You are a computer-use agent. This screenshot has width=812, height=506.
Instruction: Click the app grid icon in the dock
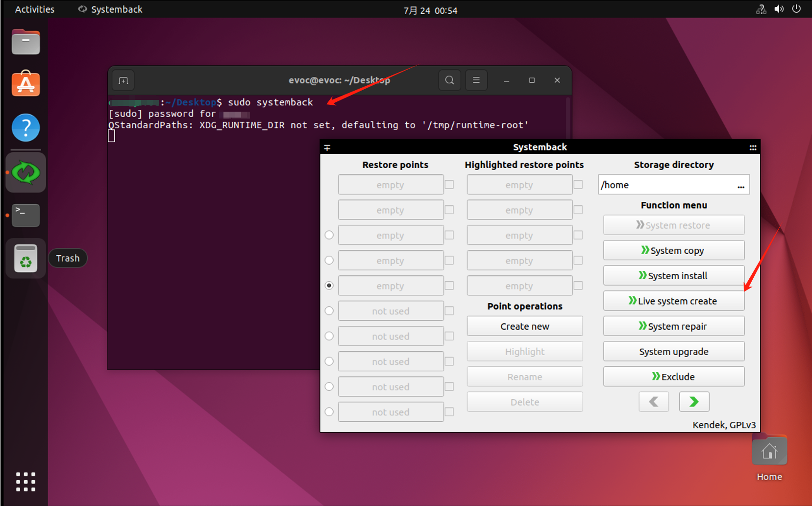(x=25, y=482)
